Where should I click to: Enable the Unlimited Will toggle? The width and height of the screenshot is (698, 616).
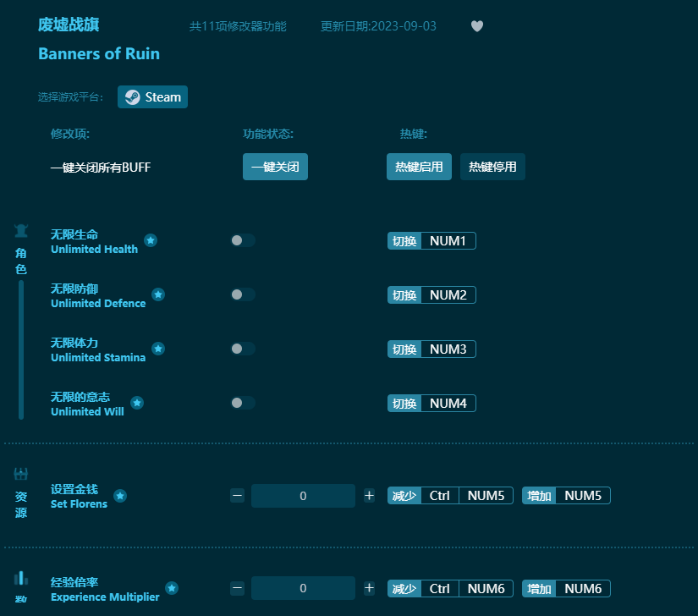pyautogui.click(x=243, y=403)
